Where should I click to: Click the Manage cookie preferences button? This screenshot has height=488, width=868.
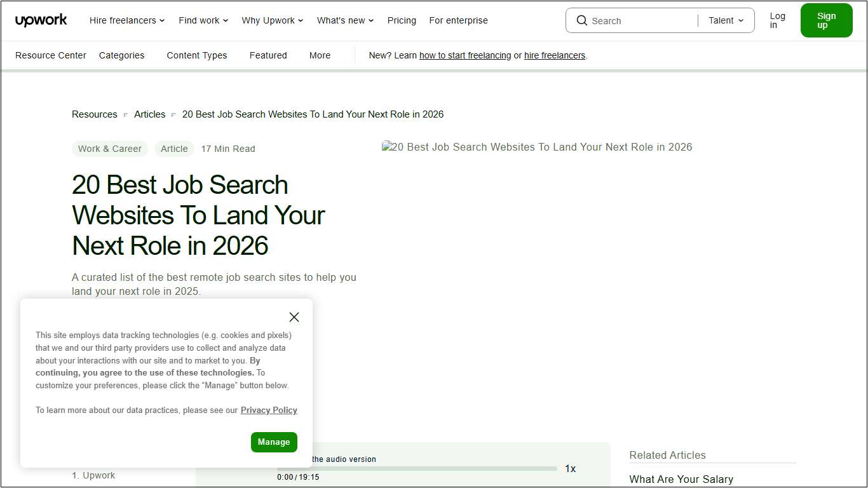coord(274,442)
